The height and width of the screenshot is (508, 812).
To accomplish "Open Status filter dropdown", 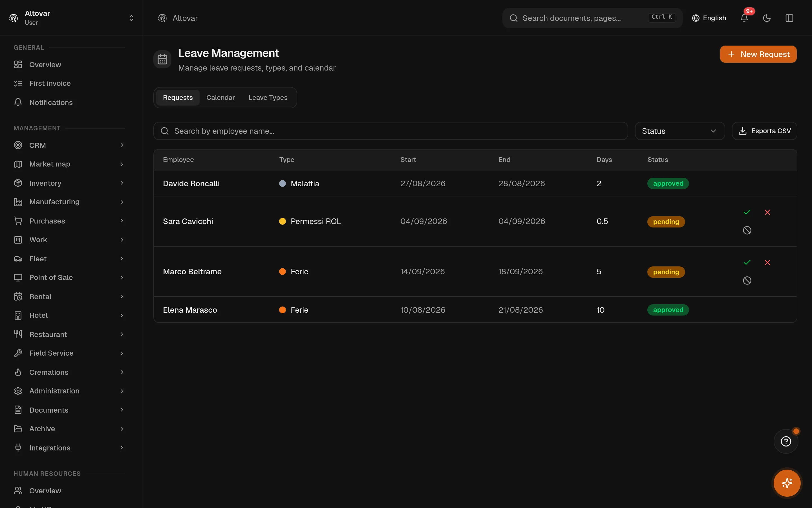I will (679, 131).
